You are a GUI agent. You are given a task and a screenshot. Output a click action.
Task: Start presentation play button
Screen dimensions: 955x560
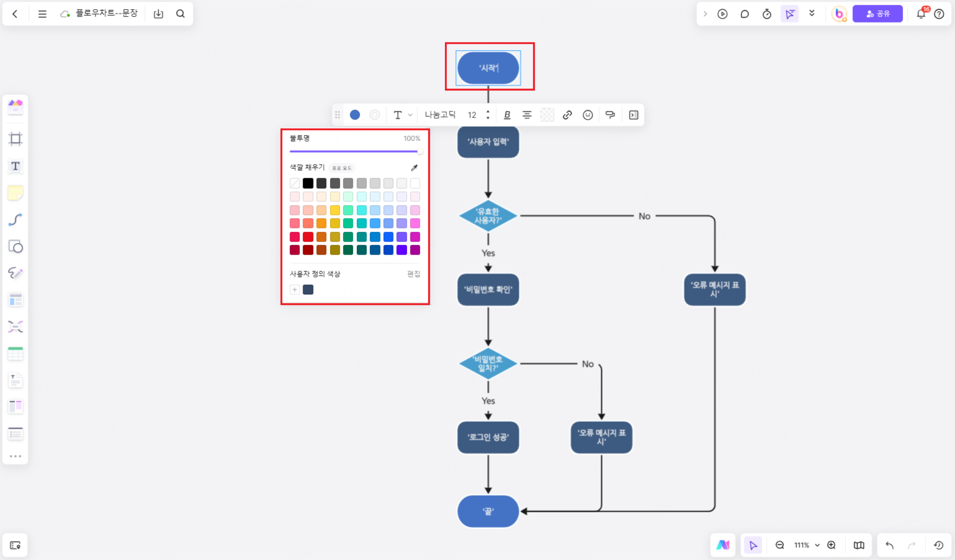point(722,14)
